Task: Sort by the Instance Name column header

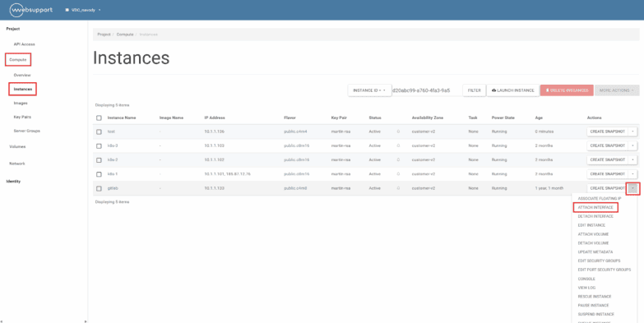Action: coord(122,118)
